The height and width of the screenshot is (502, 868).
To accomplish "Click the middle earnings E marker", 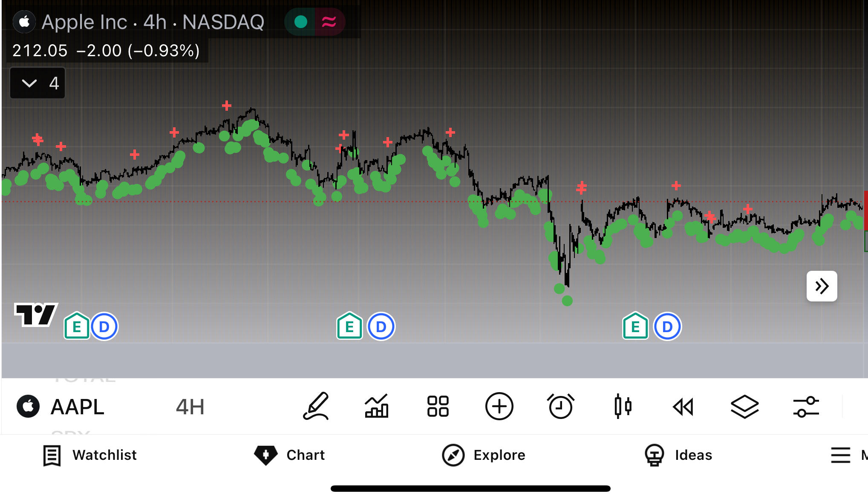I will 349,327.
